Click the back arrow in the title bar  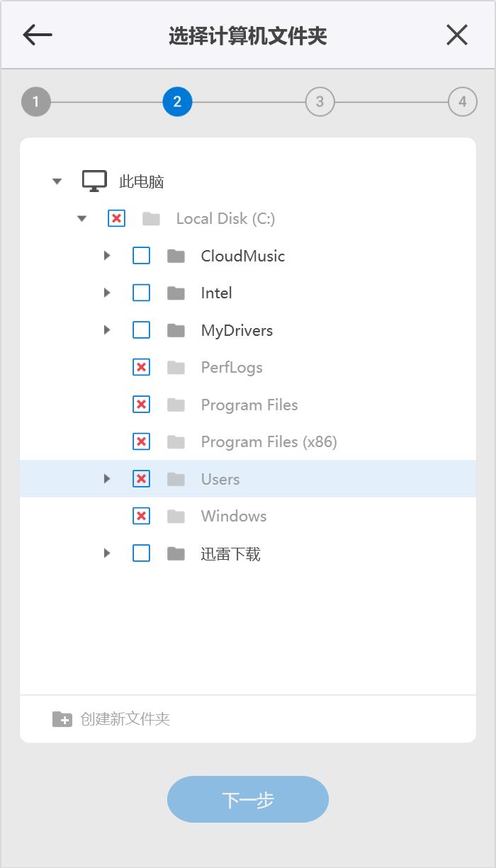(37, 34)
